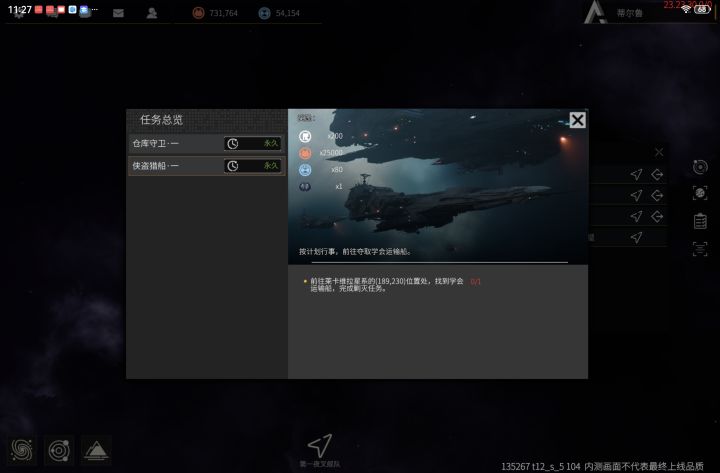Click the fleet navigation arrow at bottom center
This screenshot has height=473, width=720.
click(320, 445)
